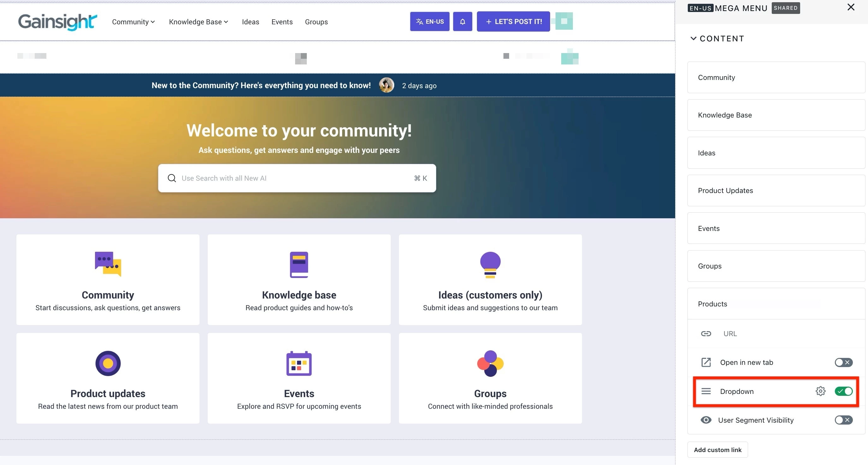Click the Knowledge base book icon
Viewport: 868px width, 465px height.
coord(299,265)
